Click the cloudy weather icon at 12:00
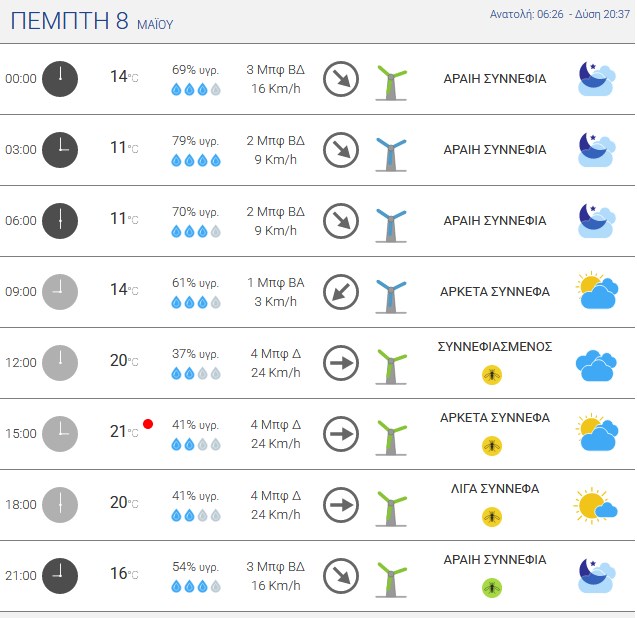637x618 pixels. point(596,365)
